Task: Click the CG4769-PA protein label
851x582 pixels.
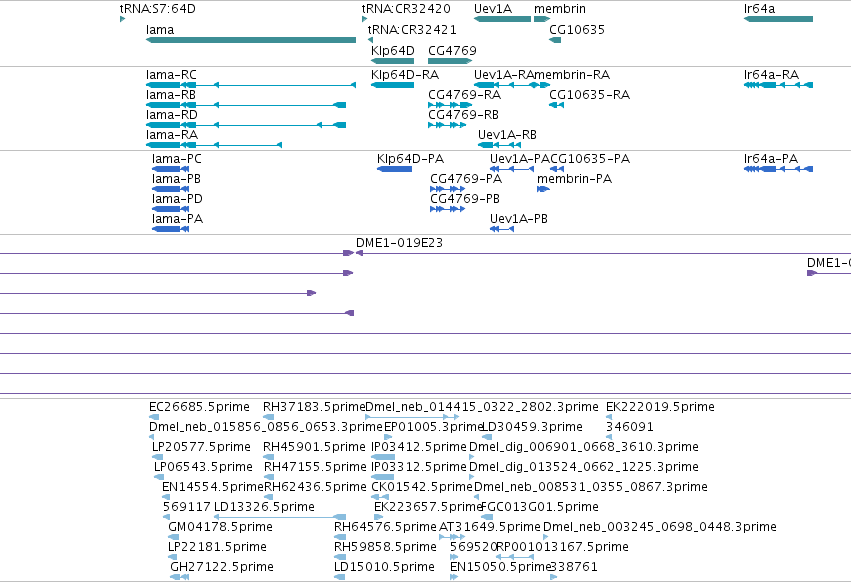Action: pos(466,179)
